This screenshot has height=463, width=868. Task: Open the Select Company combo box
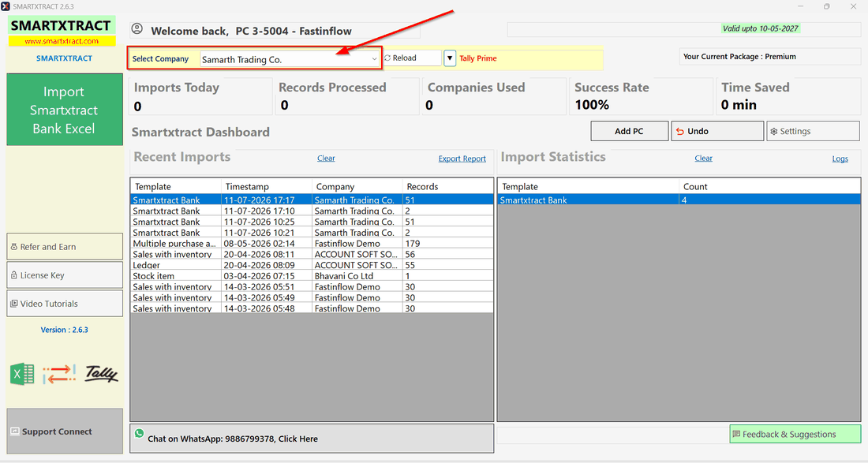point(290,59)
